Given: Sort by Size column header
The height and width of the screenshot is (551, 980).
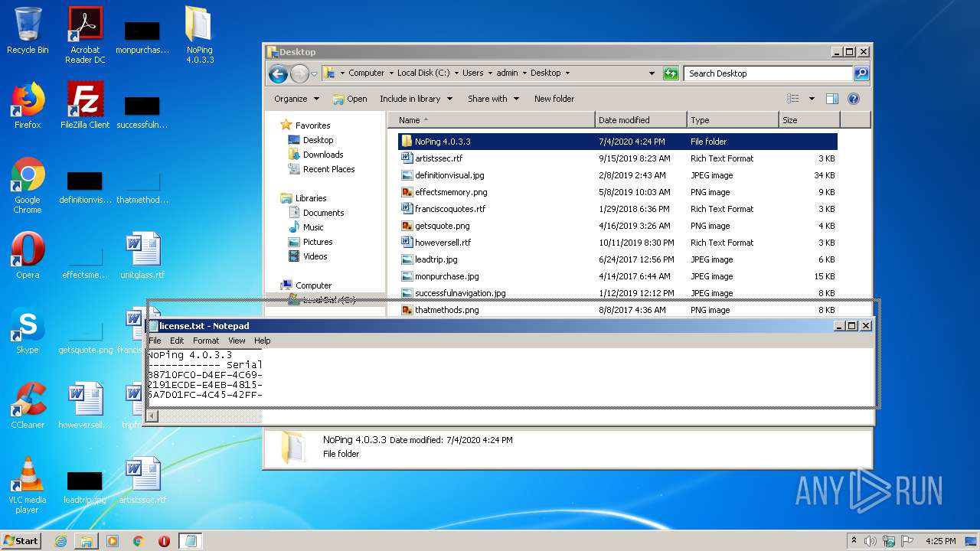Looking at the screenshot, I should 809,120.
